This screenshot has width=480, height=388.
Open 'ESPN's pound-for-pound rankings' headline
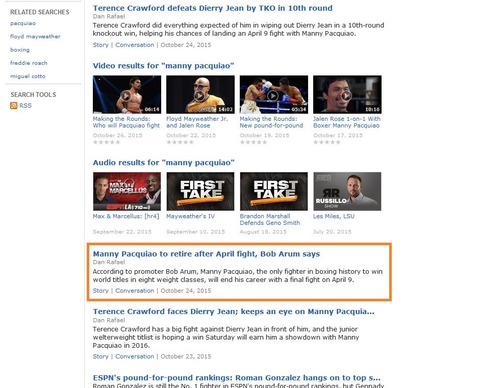(236, 378)
